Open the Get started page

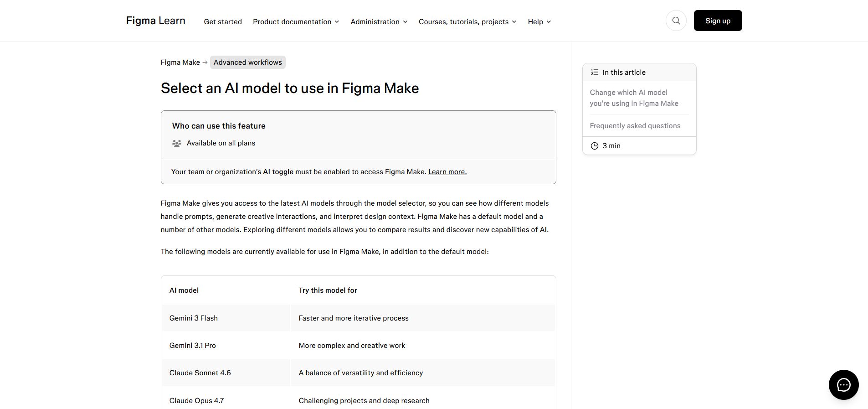click(223, 22)
